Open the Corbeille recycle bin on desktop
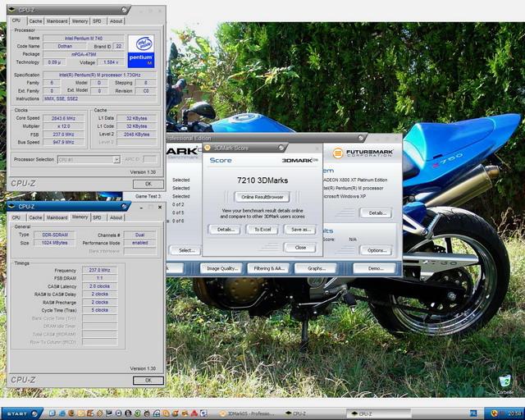The image size is (525, 420). tap(505, 385)
